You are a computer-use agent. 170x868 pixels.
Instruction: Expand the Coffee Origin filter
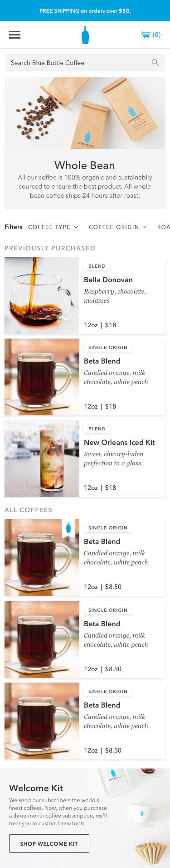coord(117,227)
